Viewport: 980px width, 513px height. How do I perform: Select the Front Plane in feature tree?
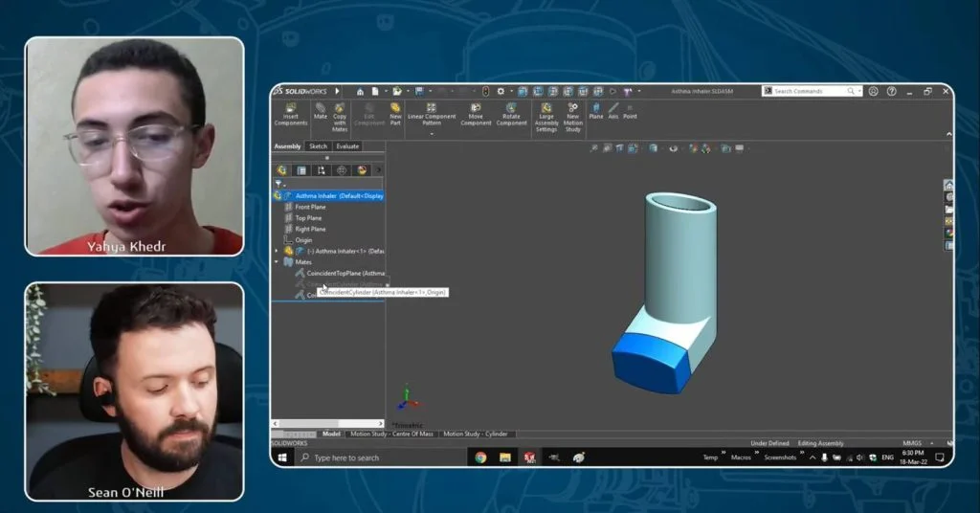(310, 207)
